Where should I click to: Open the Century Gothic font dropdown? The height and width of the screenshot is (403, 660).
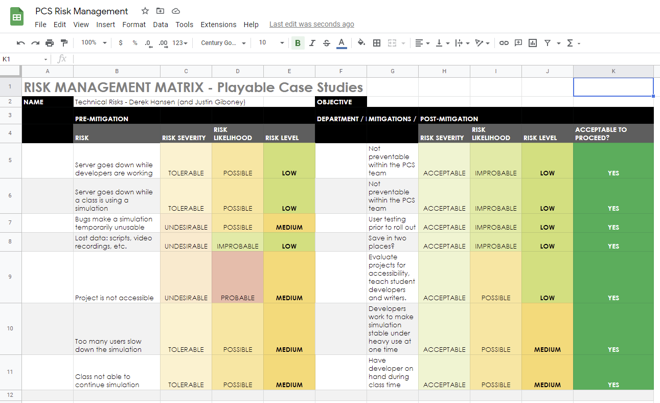click(x=223, y=43)
